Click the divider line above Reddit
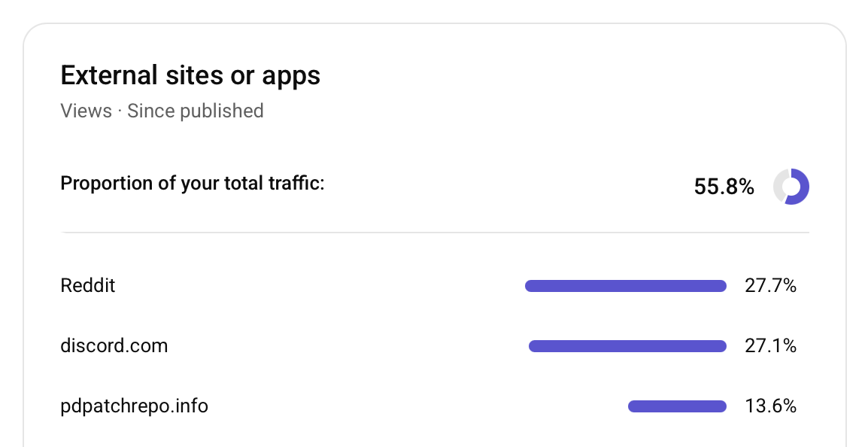Viewport: 868px width, 447px height. pos(435,233)
